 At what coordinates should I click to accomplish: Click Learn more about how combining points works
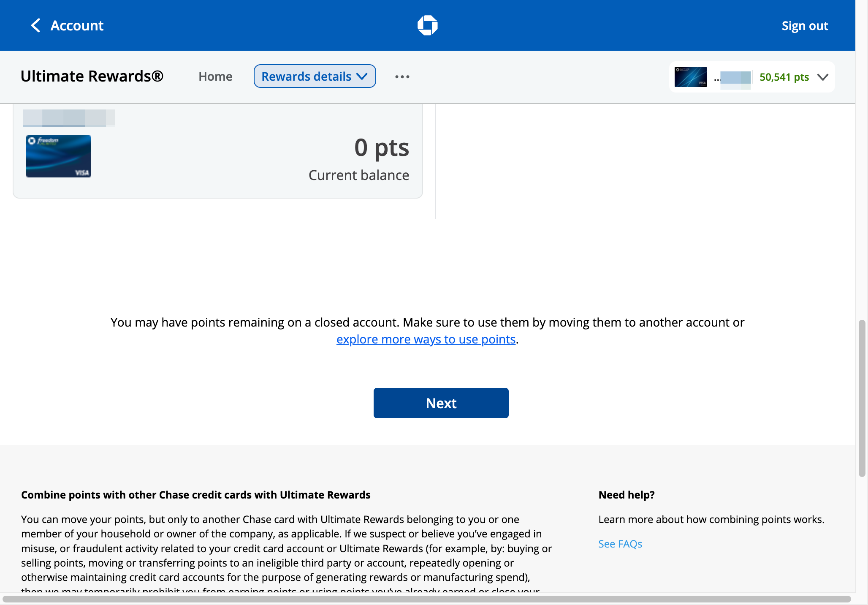click(x=711, y=519)
